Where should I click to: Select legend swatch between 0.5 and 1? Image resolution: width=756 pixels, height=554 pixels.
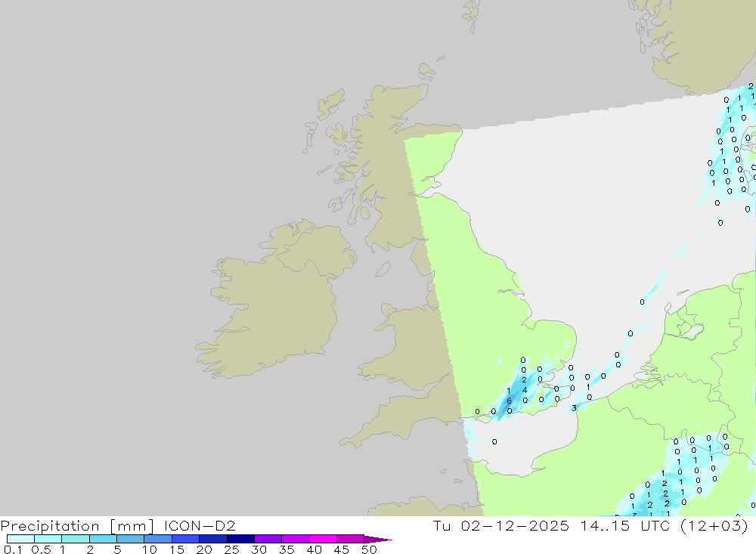click(x=48, y=539)
